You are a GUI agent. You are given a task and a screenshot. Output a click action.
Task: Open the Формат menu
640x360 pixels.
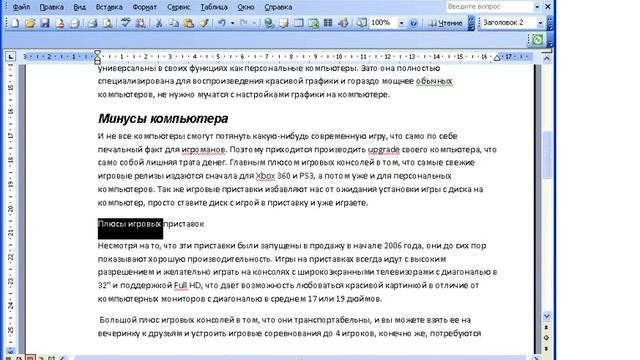pyautogui.click(x=144, y=7)
